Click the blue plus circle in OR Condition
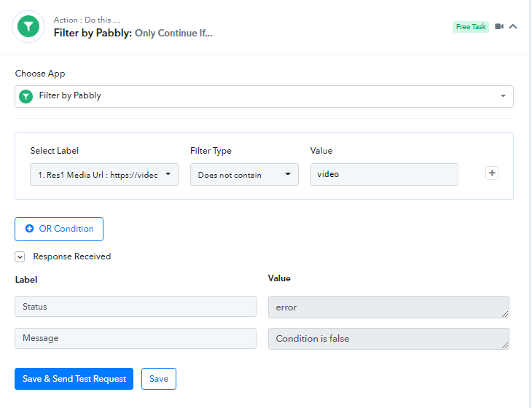 click(x=30, y=229)
